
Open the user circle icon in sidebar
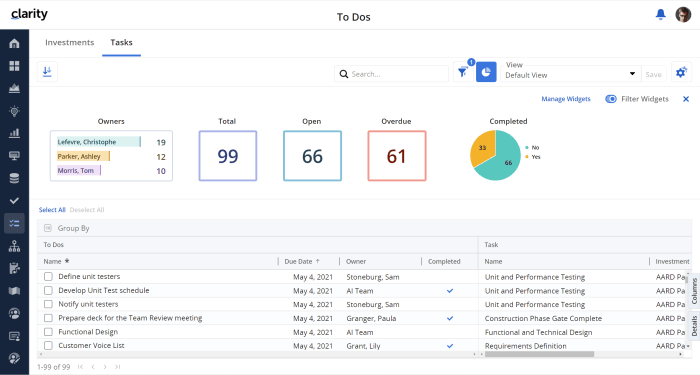(14, 313)
